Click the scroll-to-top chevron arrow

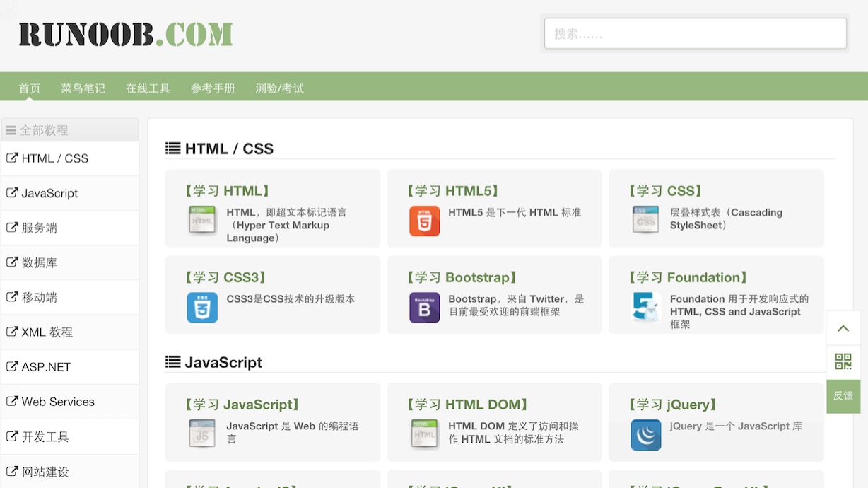[x=843, y=328]
